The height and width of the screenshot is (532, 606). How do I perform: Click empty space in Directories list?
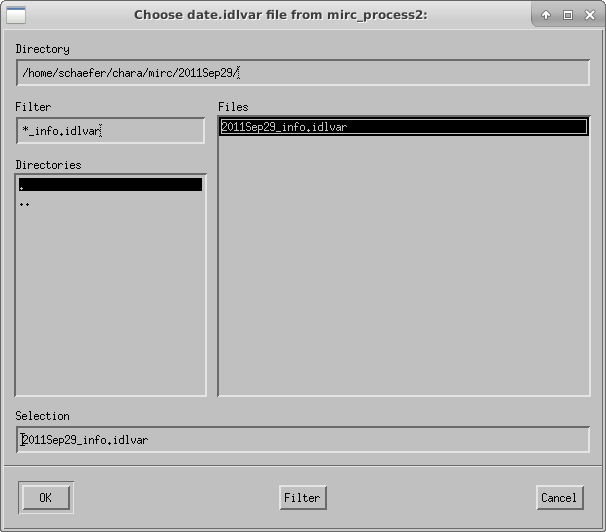tap(111, 301)
